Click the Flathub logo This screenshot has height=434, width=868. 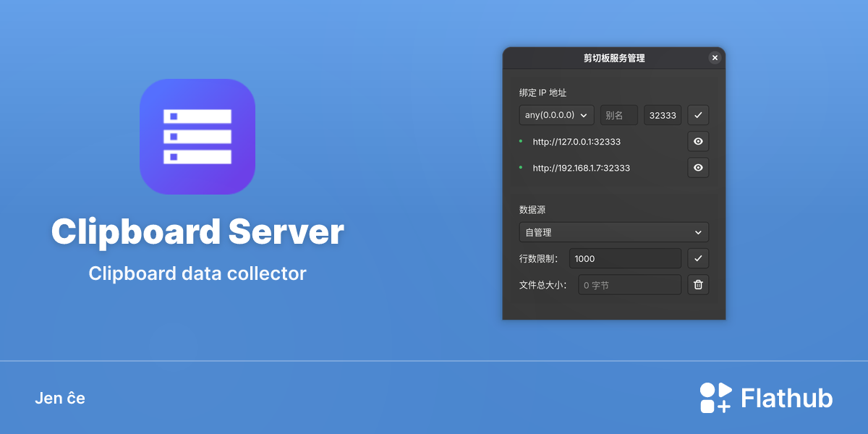(x=766, y=398)
